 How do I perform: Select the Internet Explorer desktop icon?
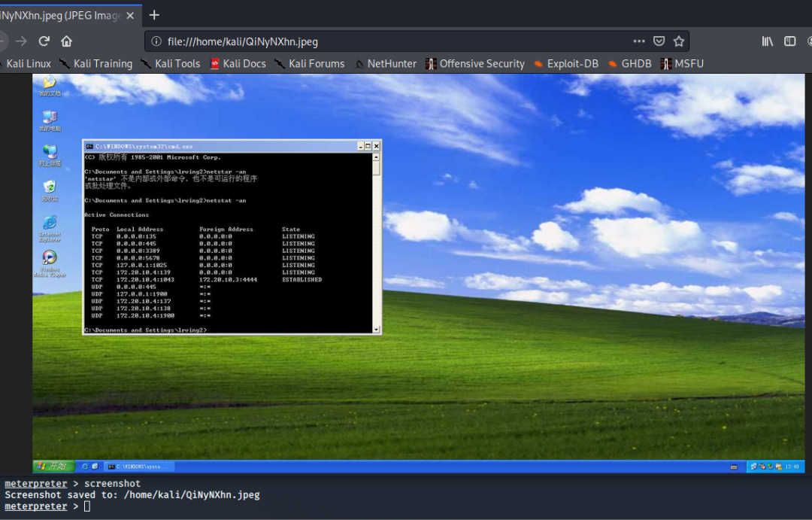(50, 229)
